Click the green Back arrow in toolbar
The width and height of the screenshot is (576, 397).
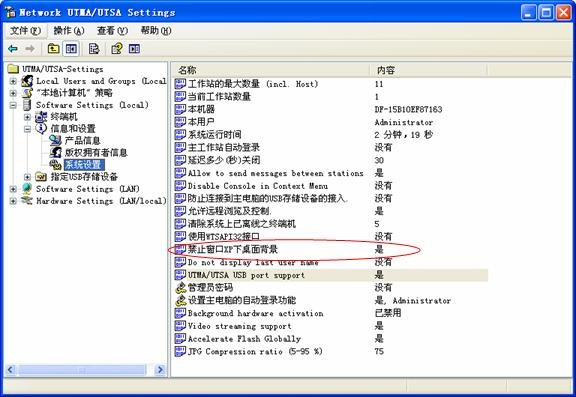click(13, 48)
